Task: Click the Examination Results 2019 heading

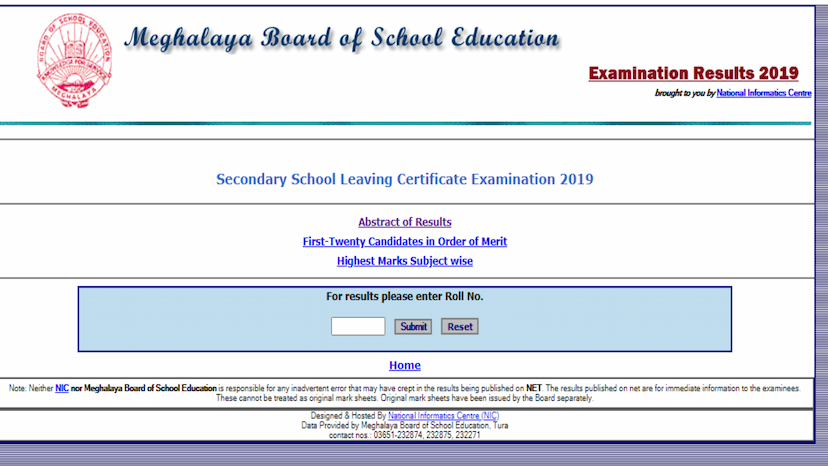Action: tap(693, 73)
